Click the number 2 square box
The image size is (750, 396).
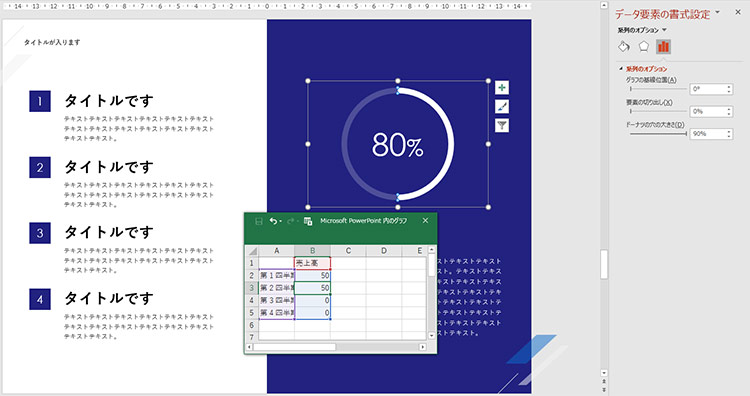(x=40, y=167)
